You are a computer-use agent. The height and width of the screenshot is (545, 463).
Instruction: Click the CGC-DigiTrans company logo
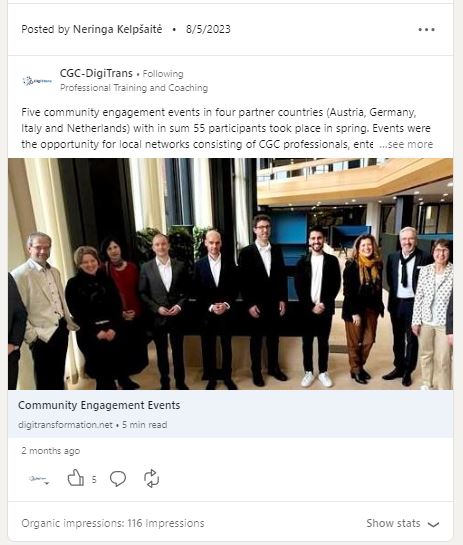point(37,81)
